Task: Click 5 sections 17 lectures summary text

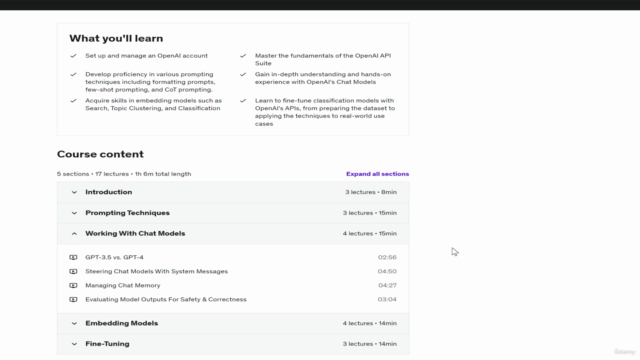Action: 124,174
